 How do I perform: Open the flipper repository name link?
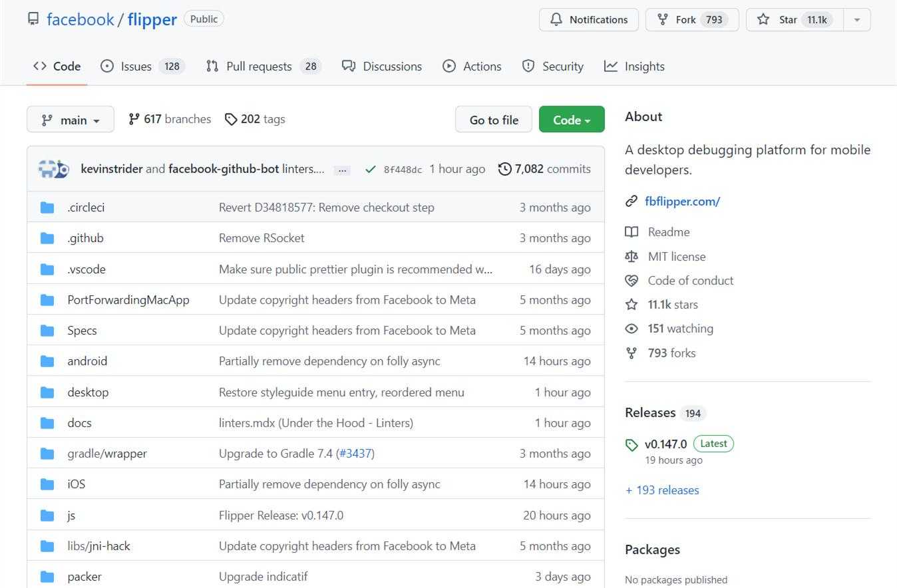[152, 19]
